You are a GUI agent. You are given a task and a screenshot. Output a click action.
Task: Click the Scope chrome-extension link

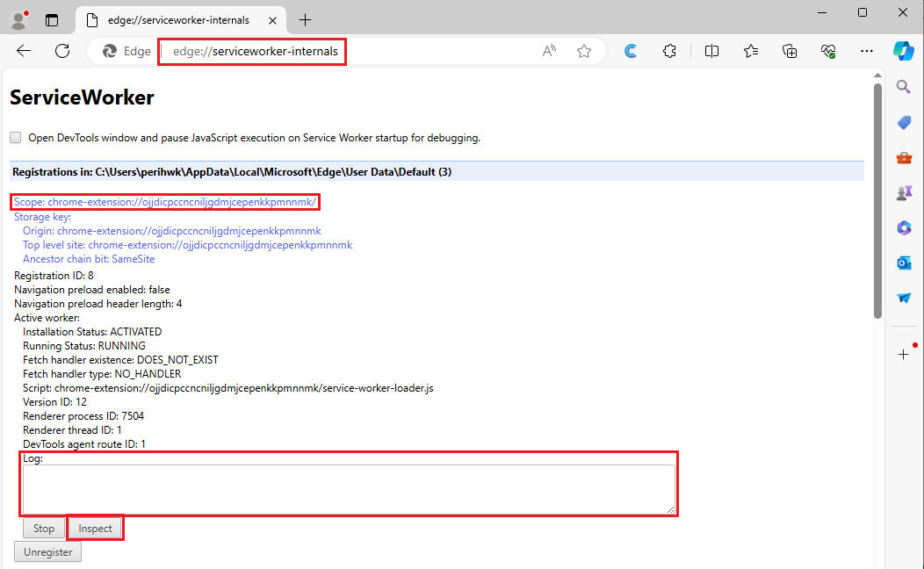(165, 202)
